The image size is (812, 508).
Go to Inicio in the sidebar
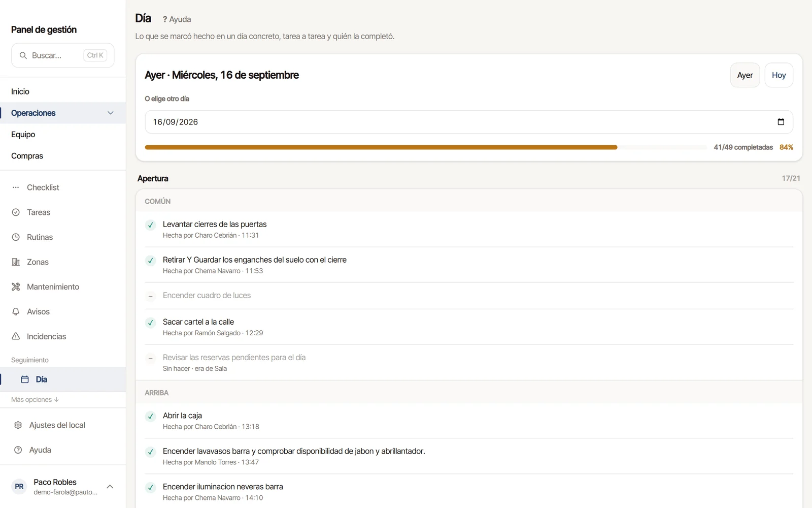pos(63,91)
